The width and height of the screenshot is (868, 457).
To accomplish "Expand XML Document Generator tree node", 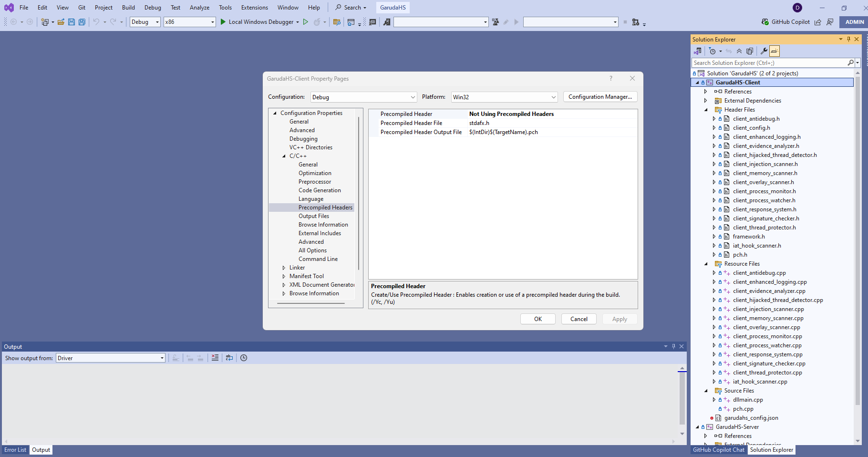I will point(284,285).
